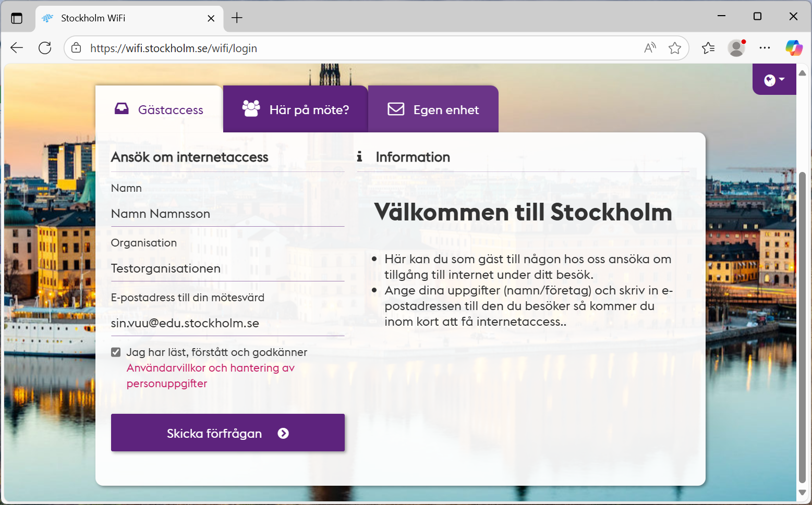Click the Read aloud icon in address bar

(650, 47)
